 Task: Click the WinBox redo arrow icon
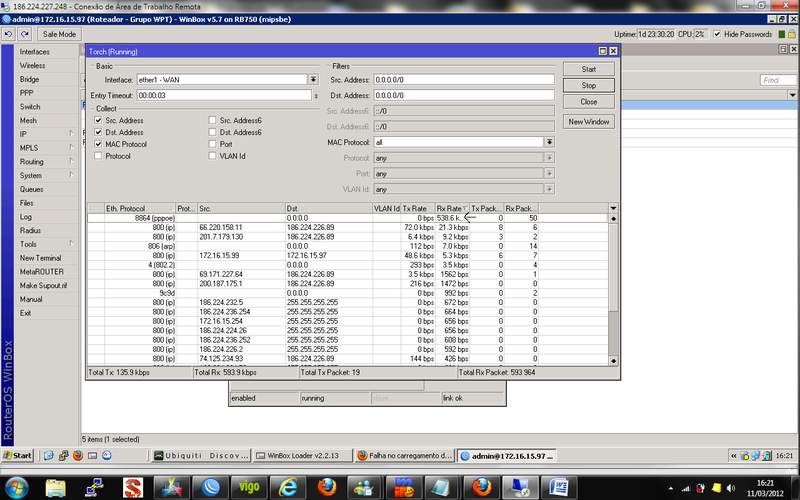[x=24, y=34]
